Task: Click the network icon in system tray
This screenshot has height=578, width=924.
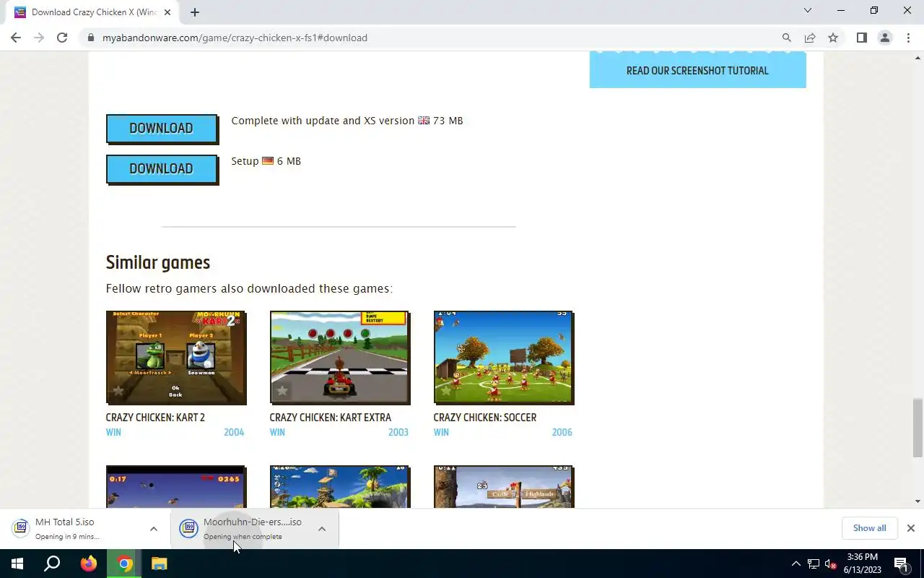Action: point(814,564)
